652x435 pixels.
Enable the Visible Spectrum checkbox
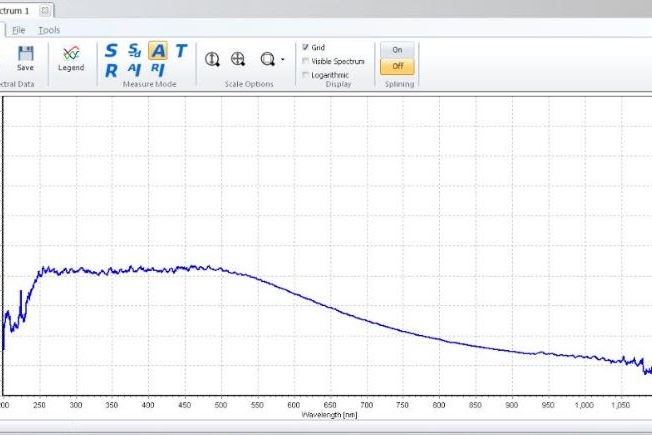(305, 61)
